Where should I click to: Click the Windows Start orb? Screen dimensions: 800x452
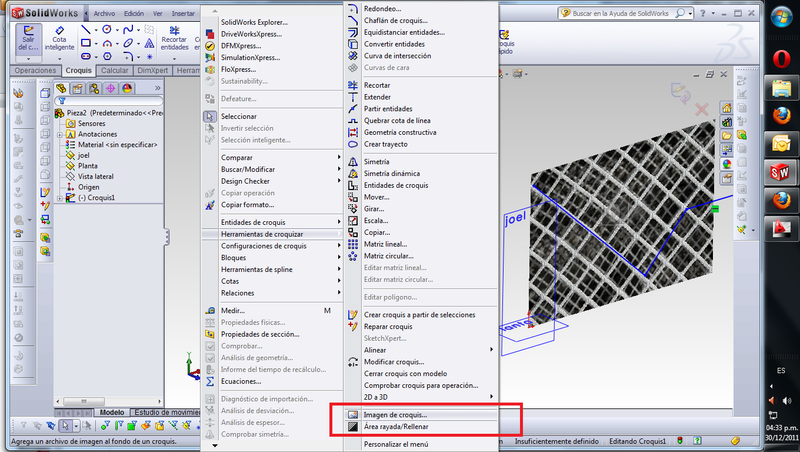pos(781,18)
